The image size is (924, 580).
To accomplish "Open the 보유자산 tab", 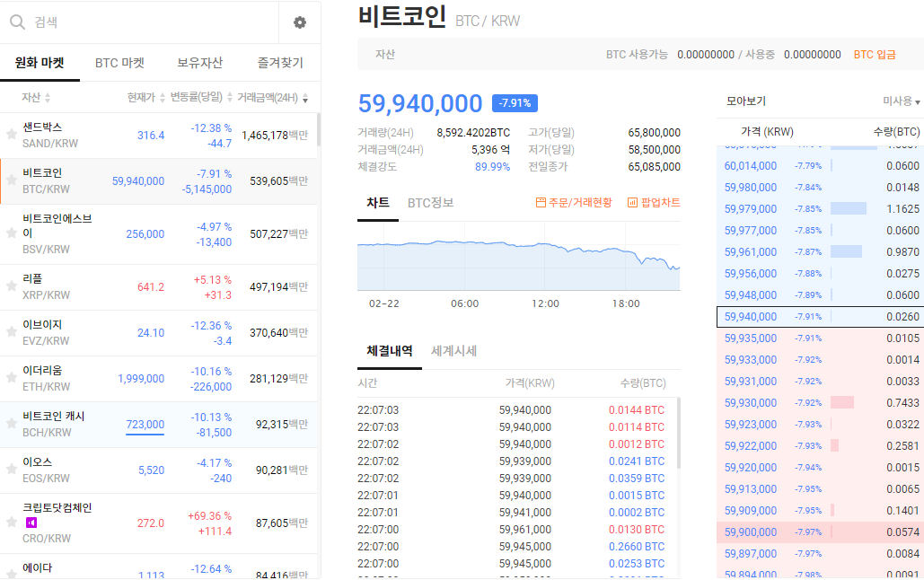I will (x=199, y=63).
